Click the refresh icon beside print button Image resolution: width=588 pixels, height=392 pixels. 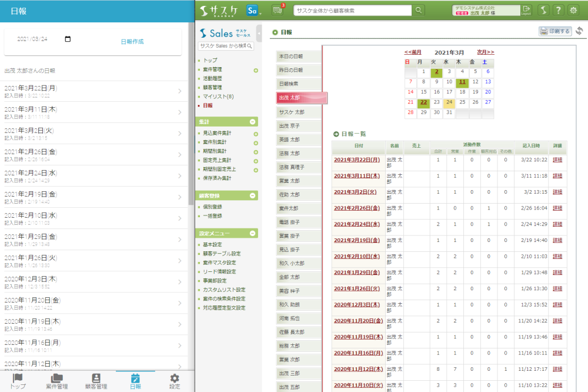coord(579,31)
